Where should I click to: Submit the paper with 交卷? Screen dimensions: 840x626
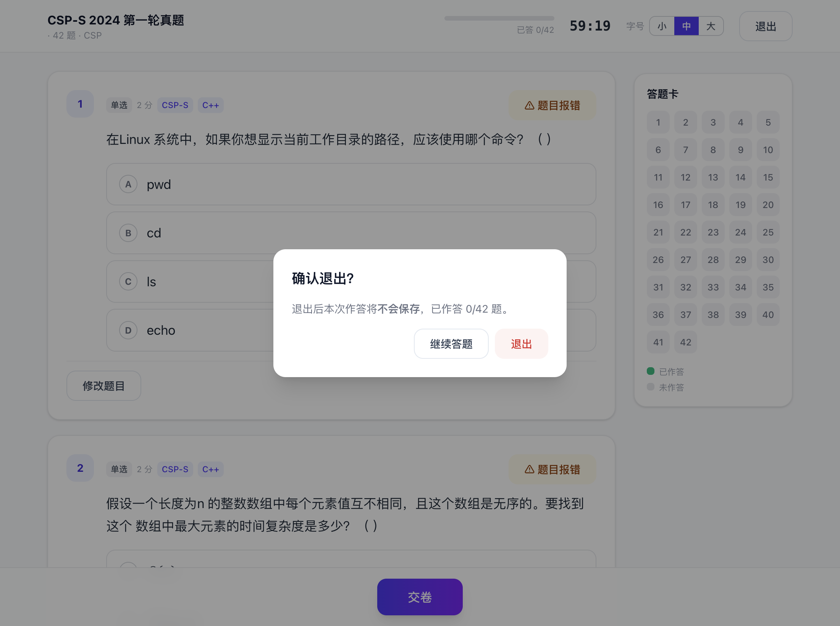(x=420, y=597)
